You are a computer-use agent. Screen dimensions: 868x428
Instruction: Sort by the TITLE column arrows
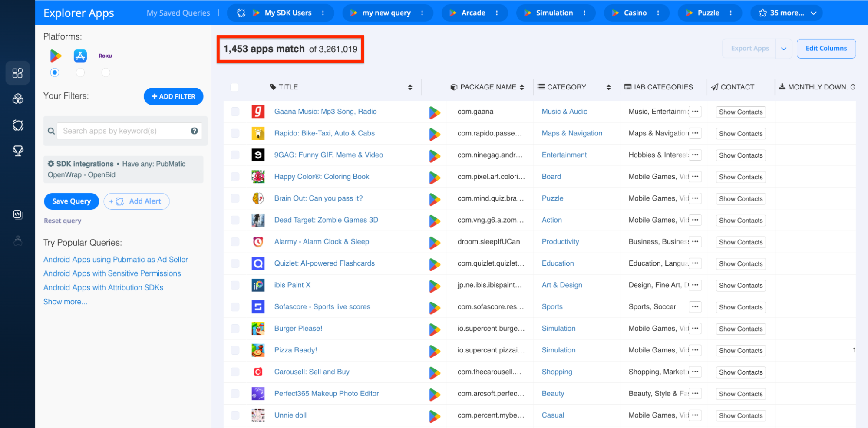[410, 87]
